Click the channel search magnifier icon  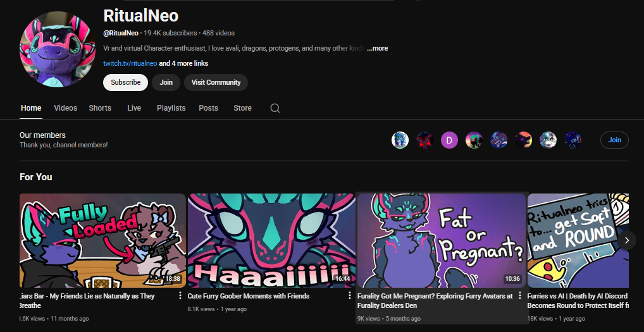pyautogui.click(x=275, y=108)
